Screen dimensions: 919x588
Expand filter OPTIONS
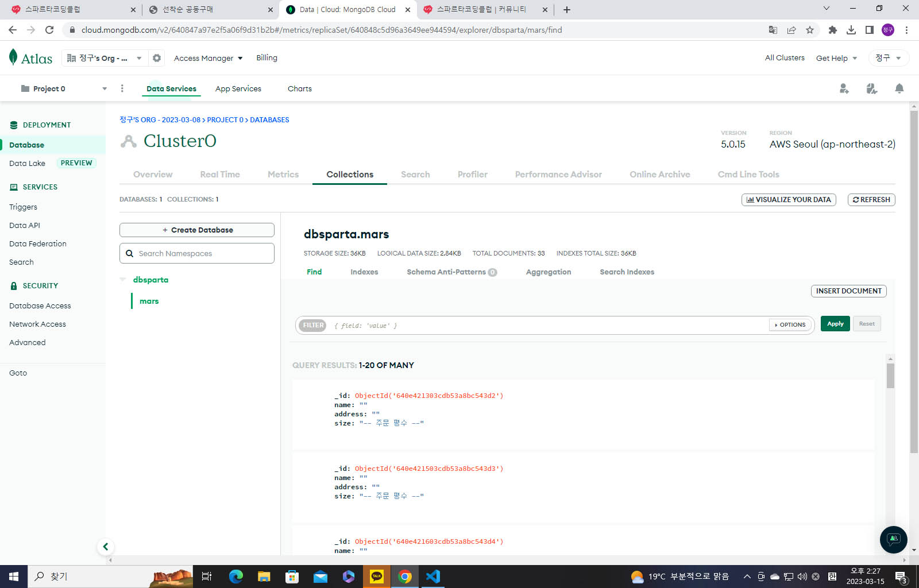pos(790,325)
